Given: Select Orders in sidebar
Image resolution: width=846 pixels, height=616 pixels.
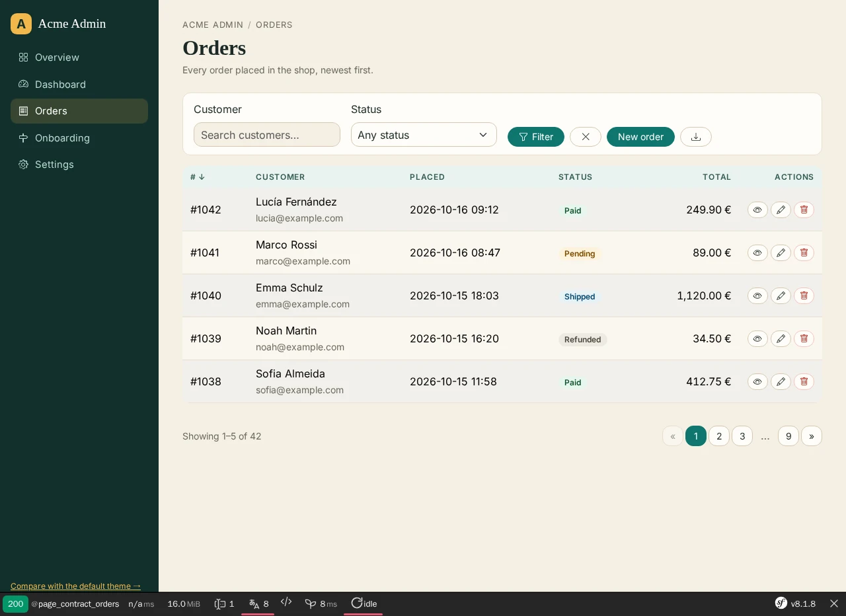Looking at the screenshot, I should (79, 111).
